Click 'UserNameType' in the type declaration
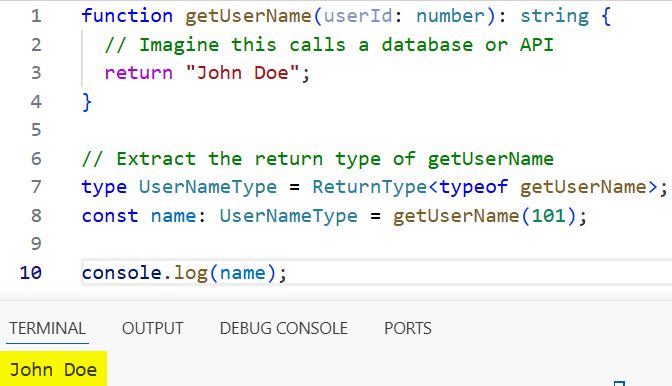 point(208,187)
